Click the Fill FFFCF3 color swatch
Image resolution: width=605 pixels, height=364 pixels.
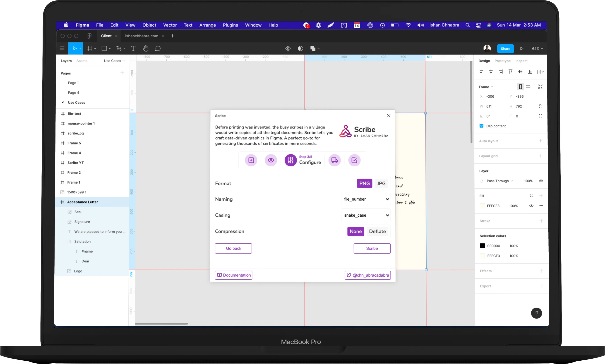[x=482, y=206]
